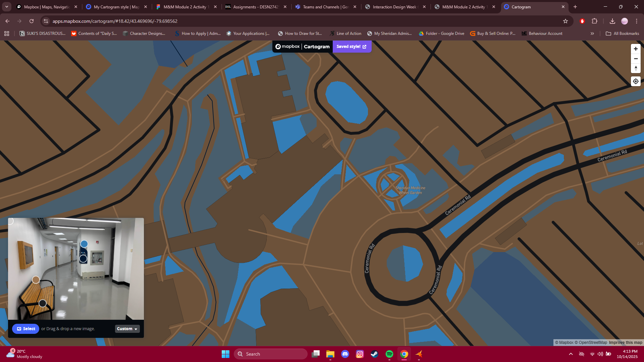This screenshot has height=362, width=644.
Task: Open the Saved style link
Action: [x=352, y=47]
